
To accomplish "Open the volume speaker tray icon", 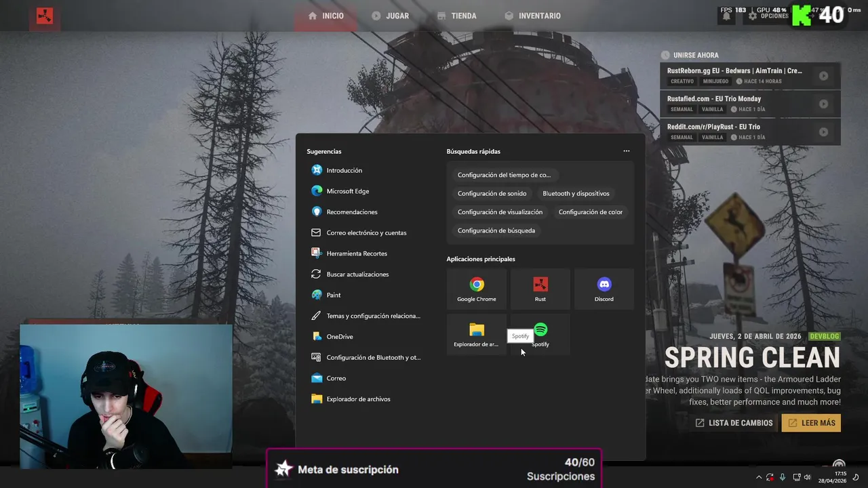I will click(807, 477).
